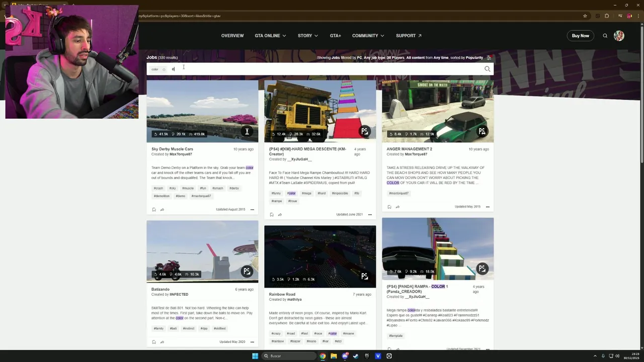The image size is (644, 362).
Task: Select the #insane tag
Action: coord(348,333)
